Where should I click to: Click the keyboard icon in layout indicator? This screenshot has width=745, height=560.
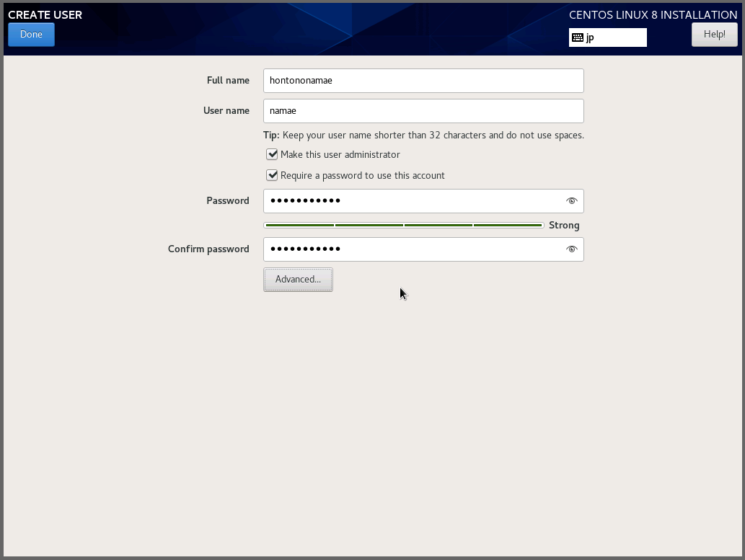point(577,37)
